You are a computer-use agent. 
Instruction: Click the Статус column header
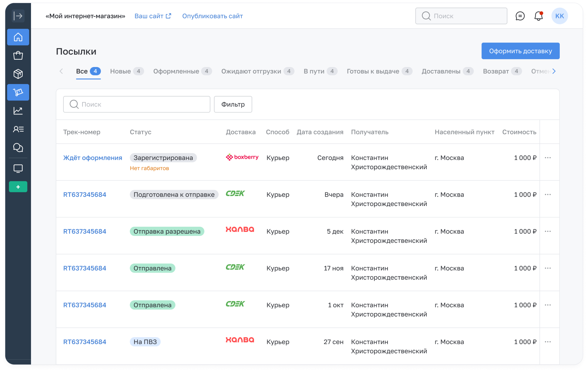pyautogui.click(x=140, y=132)
